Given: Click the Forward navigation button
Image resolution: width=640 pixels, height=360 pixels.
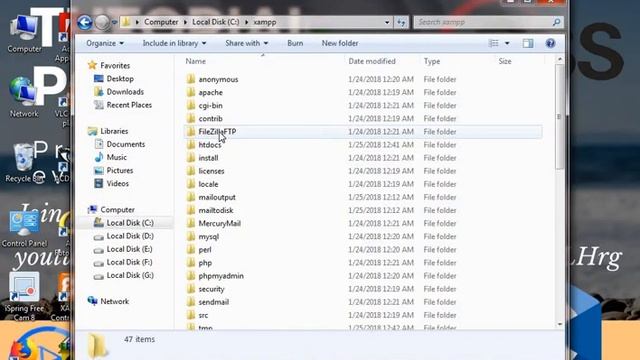Looking at the screenshot, I should (102, 22).
